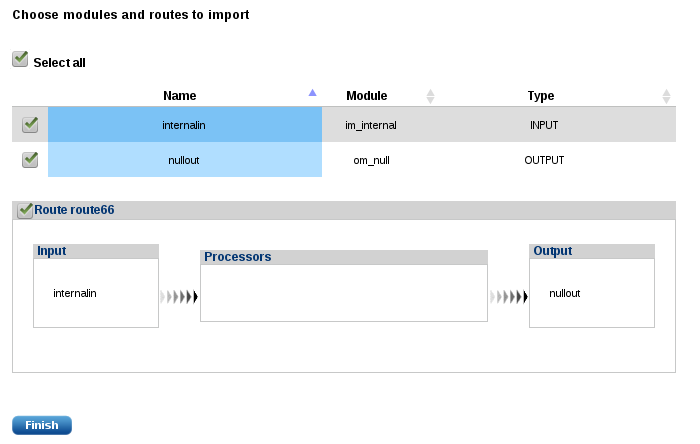Uncheck the nullout row checkbox
The width and height of the screenshot is (700, 444).
pyautogui.click(x=30, y=159)
